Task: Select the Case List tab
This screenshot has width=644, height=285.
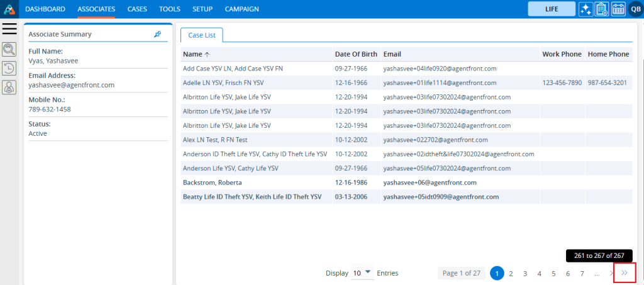Action: click(x=201, y=35)
